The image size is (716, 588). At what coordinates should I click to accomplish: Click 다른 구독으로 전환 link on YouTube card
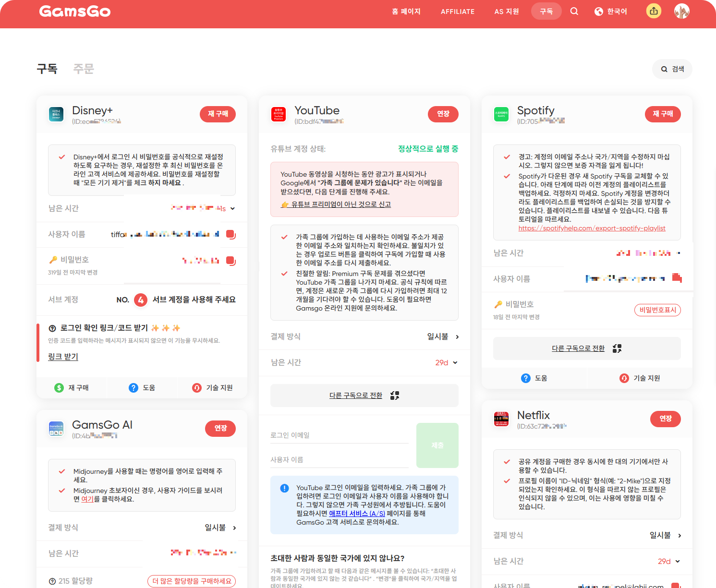click(356, 396)
